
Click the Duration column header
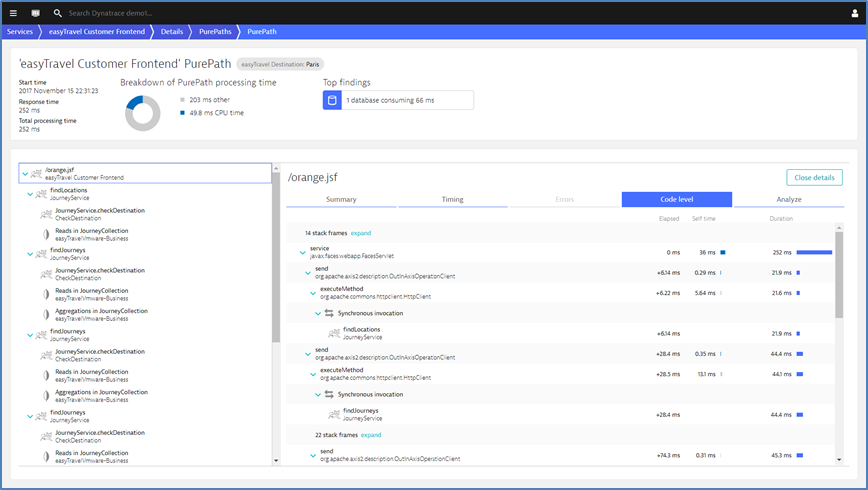(x=781, y=218)
